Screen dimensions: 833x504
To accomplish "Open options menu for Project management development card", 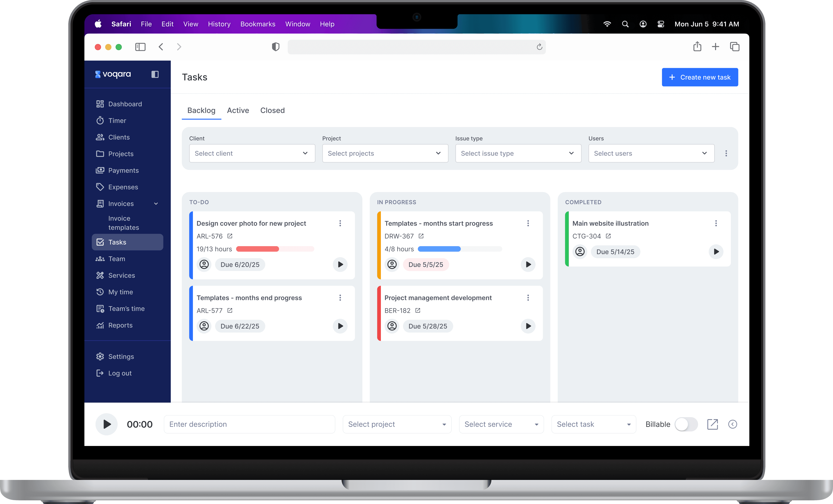I will (x=528, y=298).
